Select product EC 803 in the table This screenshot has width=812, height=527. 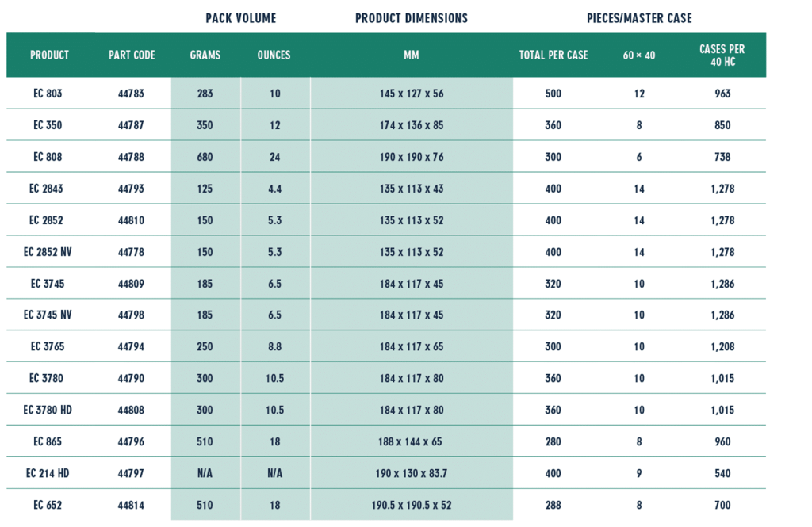tap(48, 94)
